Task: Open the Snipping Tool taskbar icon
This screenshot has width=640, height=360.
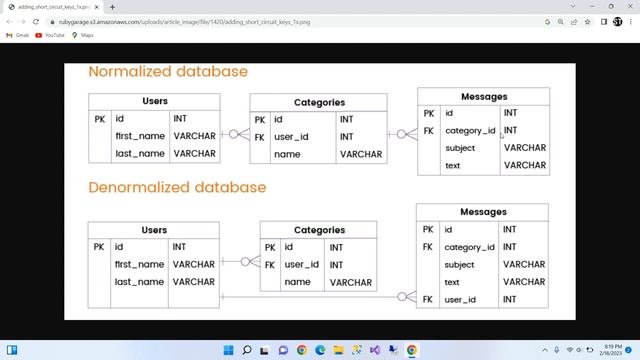Action: point(357,350)
